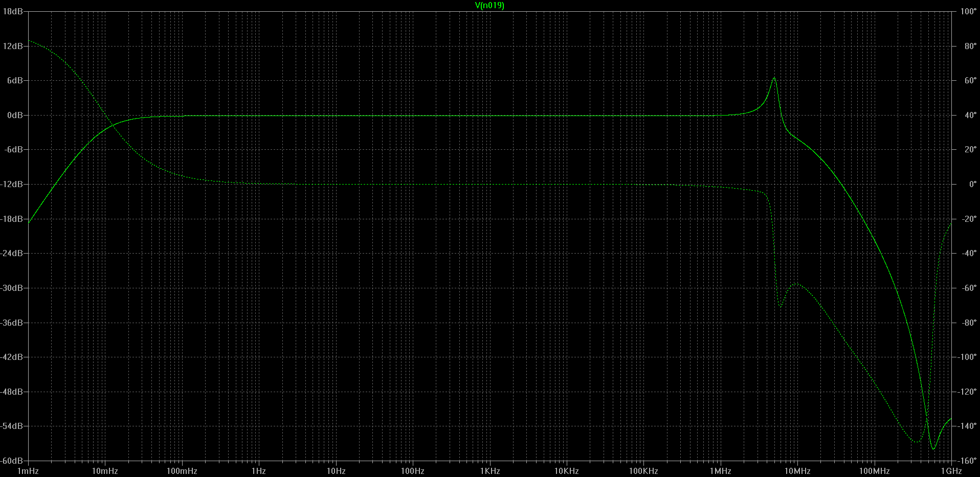Click the 10KHz frequency axis label

point(567,471)
